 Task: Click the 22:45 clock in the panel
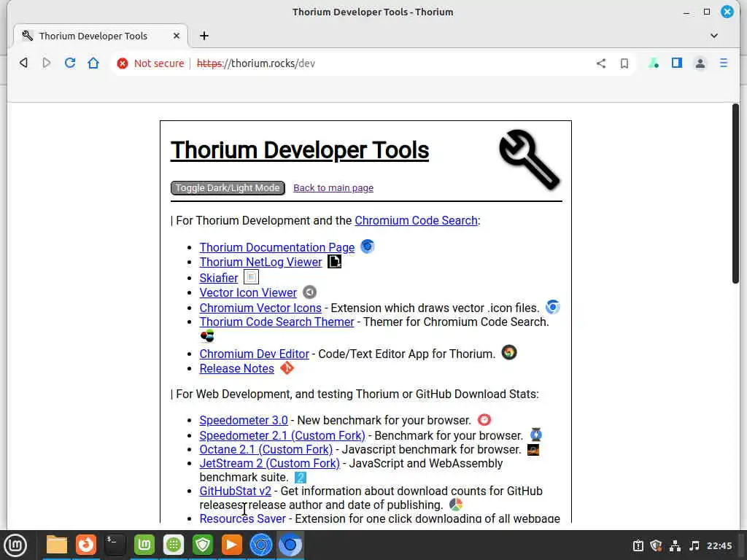(x=719, y=545)
